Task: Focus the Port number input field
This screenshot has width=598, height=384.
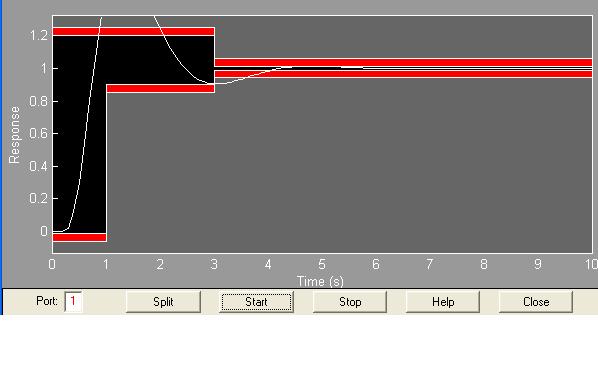Action: click(x=73, y=302)
